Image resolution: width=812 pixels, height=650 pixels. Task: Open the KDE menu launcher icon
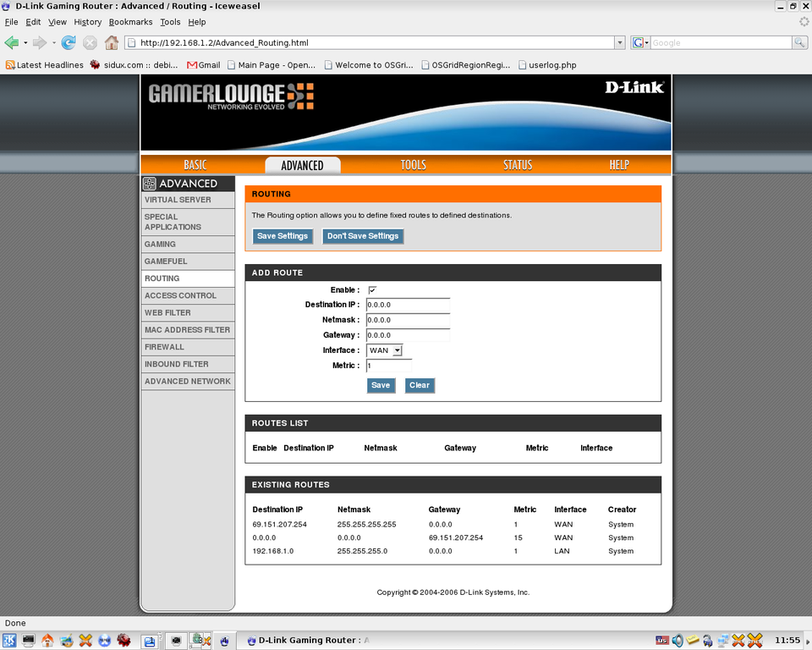8,641
